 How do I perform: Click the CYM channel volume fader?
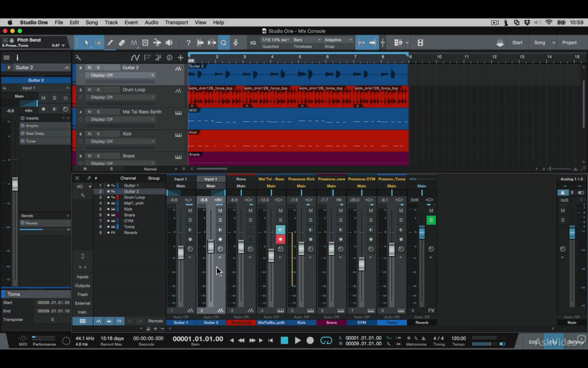362,264
